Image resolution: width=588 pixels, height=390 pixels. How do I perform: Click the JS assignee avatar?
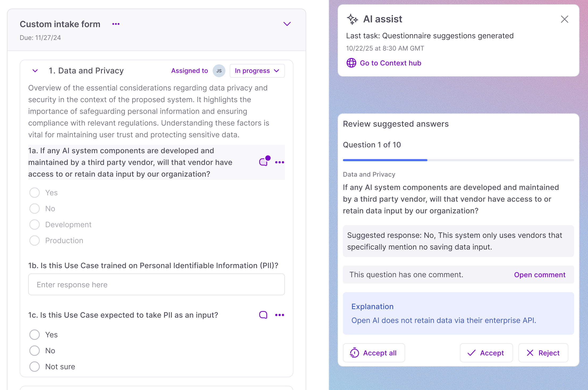[219, 71]
